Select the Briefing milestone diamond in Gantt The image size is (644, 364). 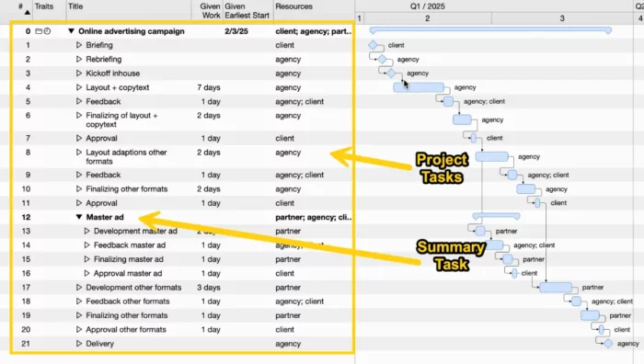373,45
